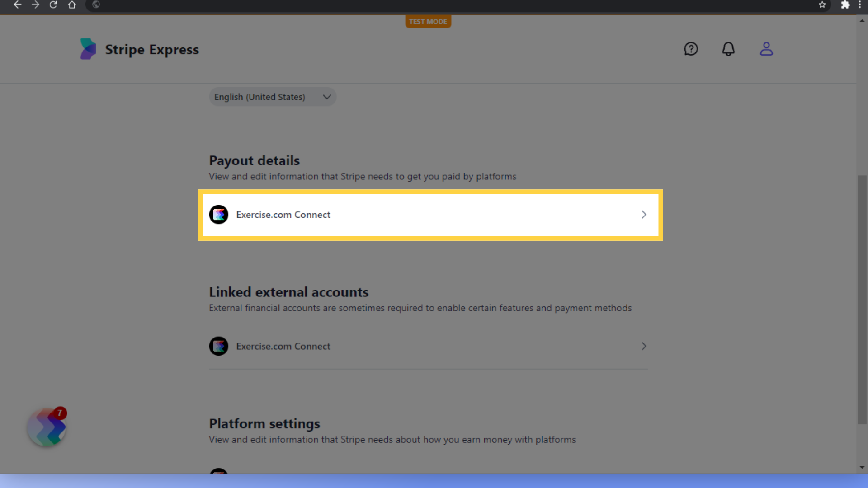The height and width of the screenshot is (488, 868).
Task: Open Exercise.com Connect under Payout details
Action: point(430,215)
